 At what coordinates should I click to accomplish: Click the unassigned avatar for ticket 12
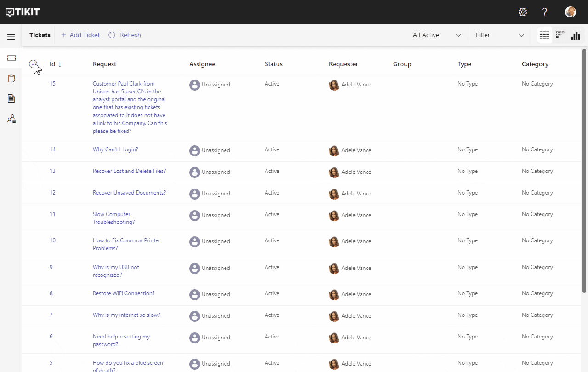[195, 194]
